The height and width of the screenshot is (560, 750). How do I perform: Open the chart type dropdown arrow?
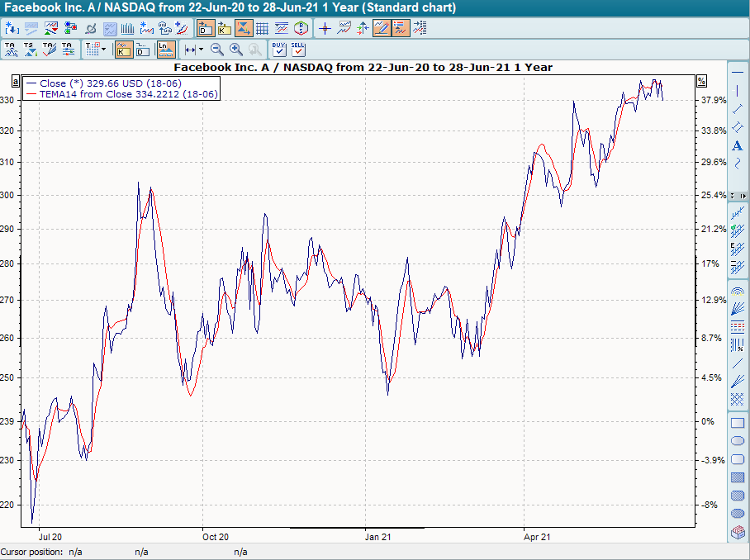[103, 50]
